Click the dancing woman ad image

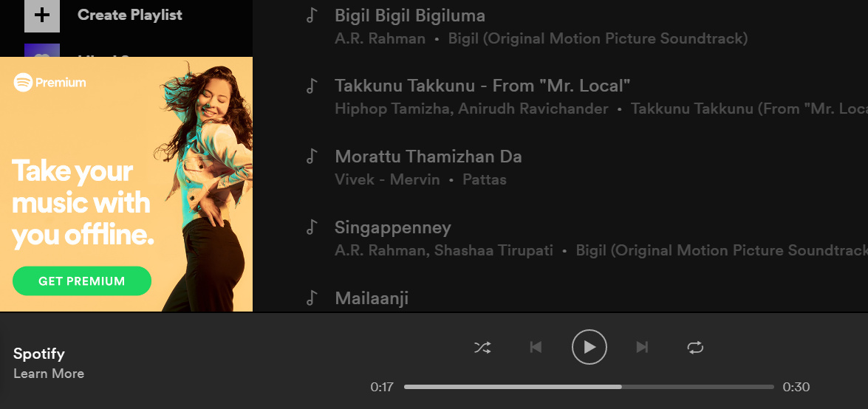tap(205, 188)
